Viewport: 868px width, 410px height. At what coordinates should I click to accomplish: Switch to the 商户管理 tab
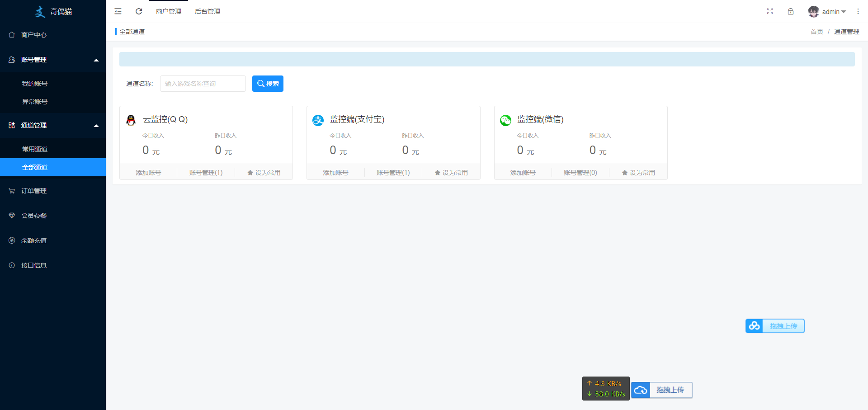(x=169, y=11)
